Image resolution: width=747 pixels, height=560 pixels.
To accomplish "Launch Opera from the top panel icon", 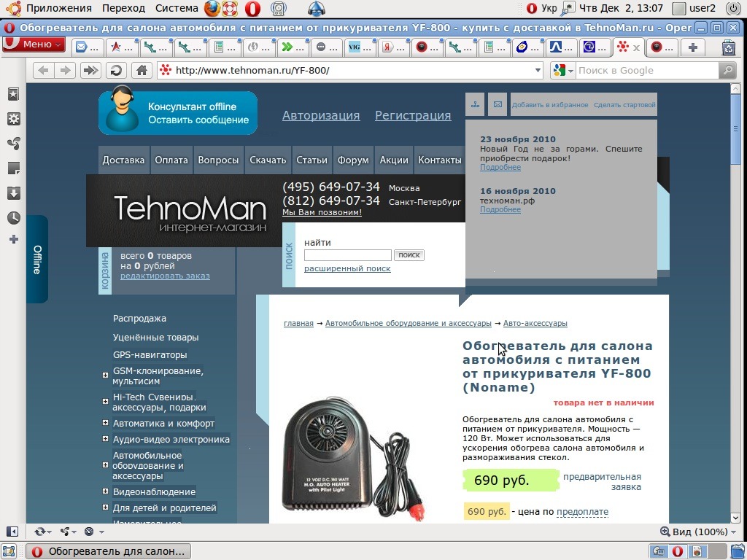I will coord(252,8).
